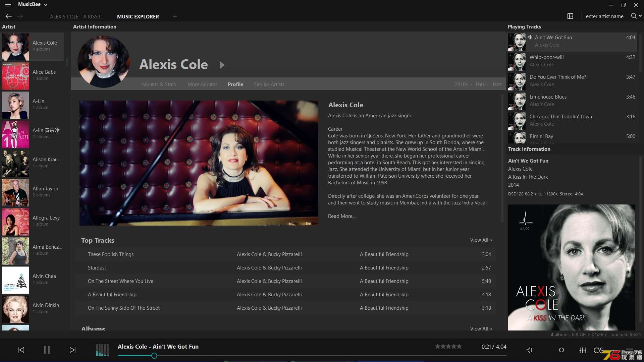Click the artist profile text scrollbar
The image size is (644, 362).
502,158
